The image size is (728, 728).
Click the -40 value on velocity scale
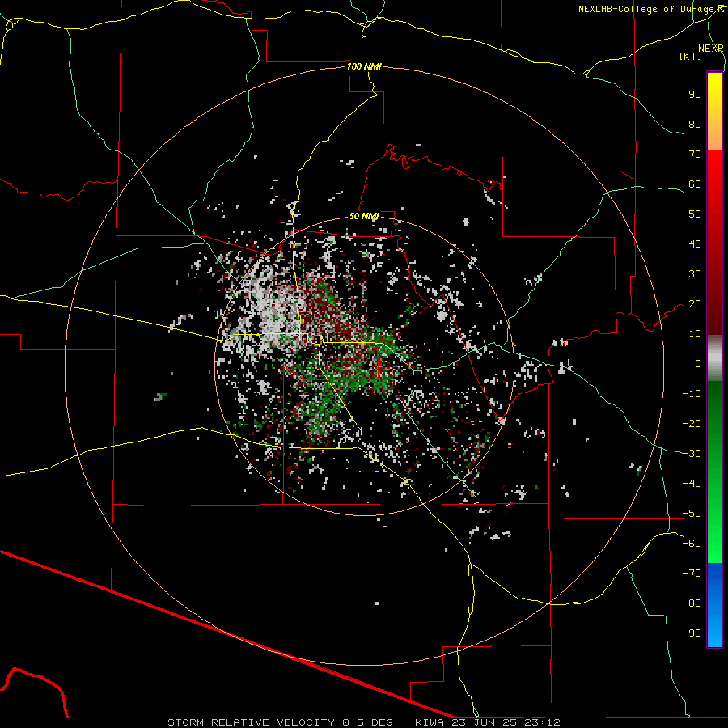(x=692, y=484)
